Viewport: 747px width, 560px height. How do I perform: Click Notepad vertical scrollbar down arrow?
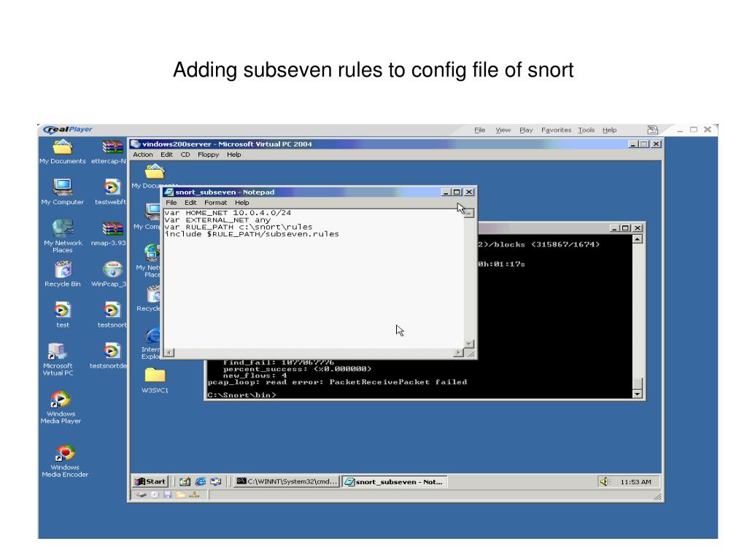[x=469, y=344]
